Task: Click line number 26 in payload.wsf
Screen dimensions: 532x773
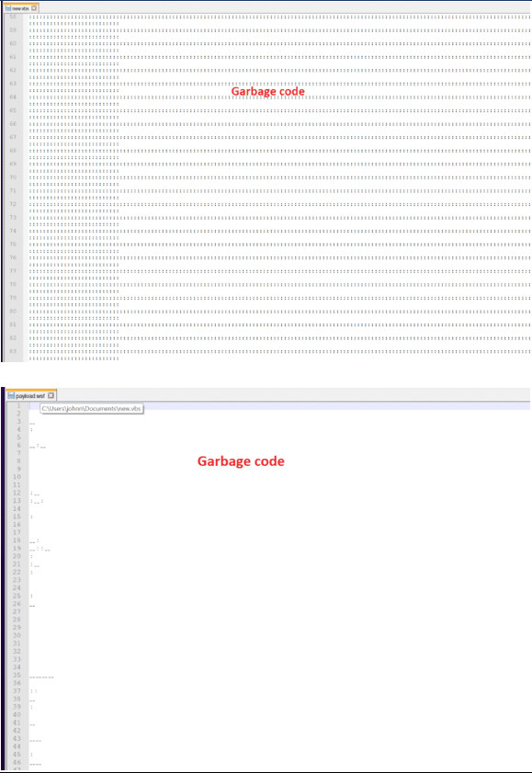Action: [x=17, y=604]
